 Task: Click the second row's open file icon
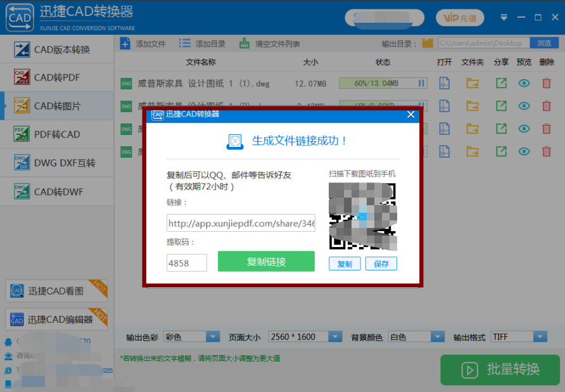coord(444,106)
